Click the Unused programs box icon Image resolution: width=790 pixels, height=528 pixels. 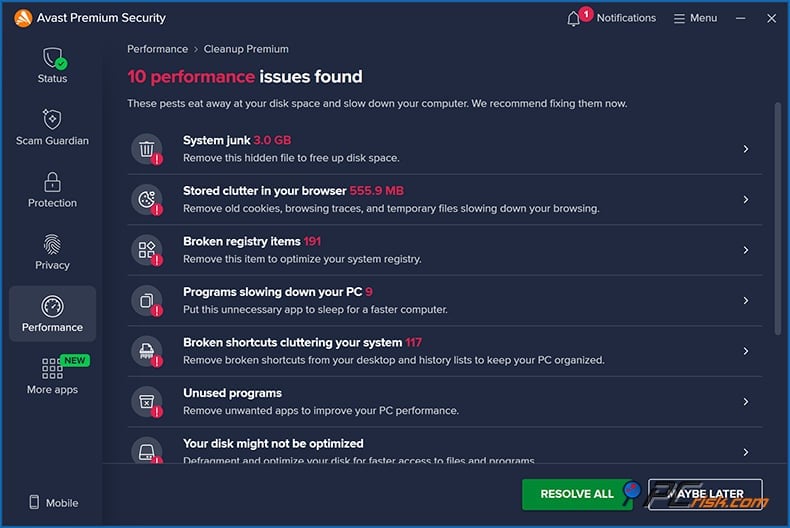147,402
